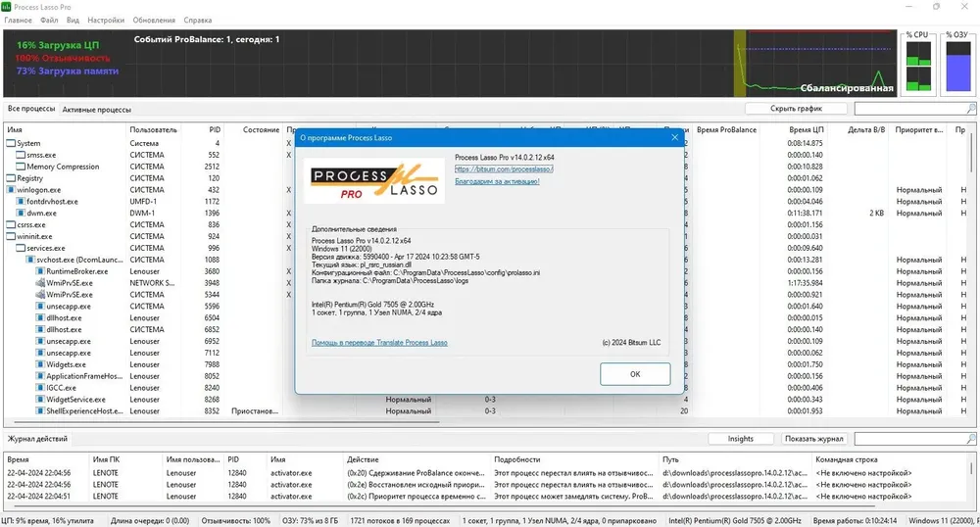Open the Настройки menu
Image resolution: width=980 pixels, height=527 pixels.
(106, 20)
